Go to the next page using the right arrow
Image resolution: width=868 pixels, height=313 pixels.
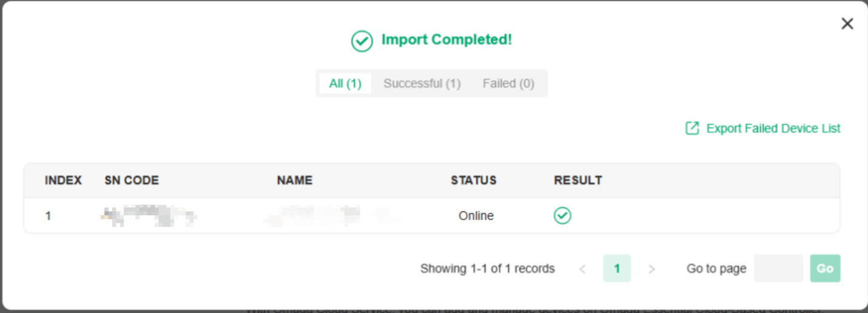651,269
